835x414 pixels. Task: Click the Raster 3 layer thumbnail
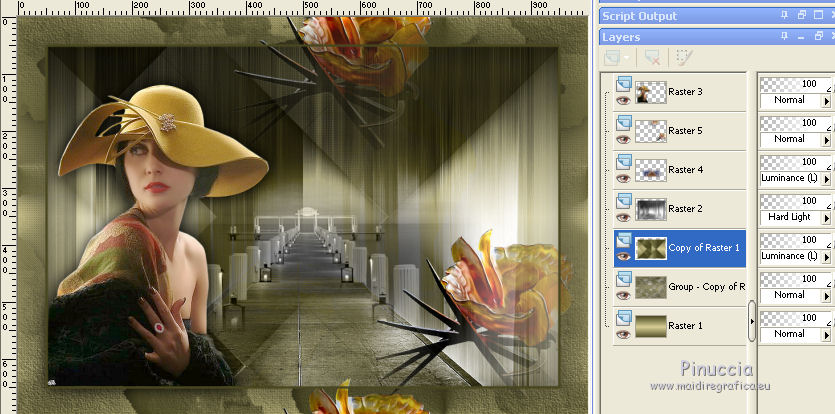click(x=651, y=92)
